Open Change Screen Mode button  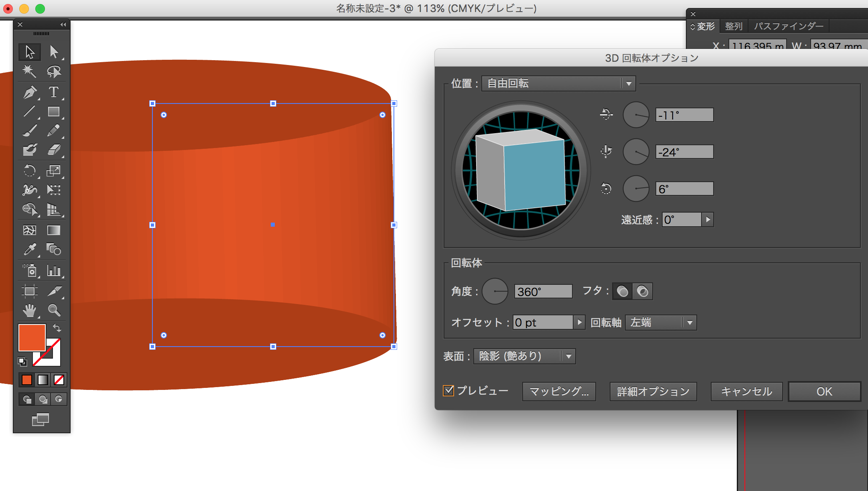point(41,420)
